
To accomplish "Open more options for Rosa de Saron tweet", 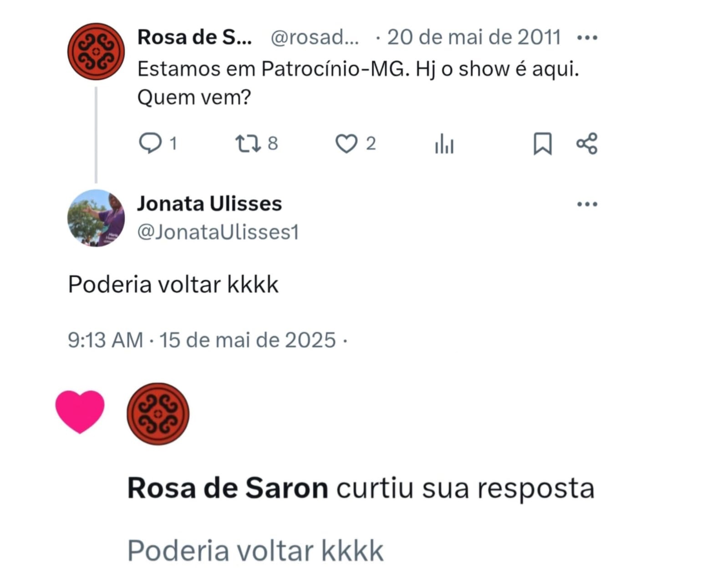I will tap(587, 38).
